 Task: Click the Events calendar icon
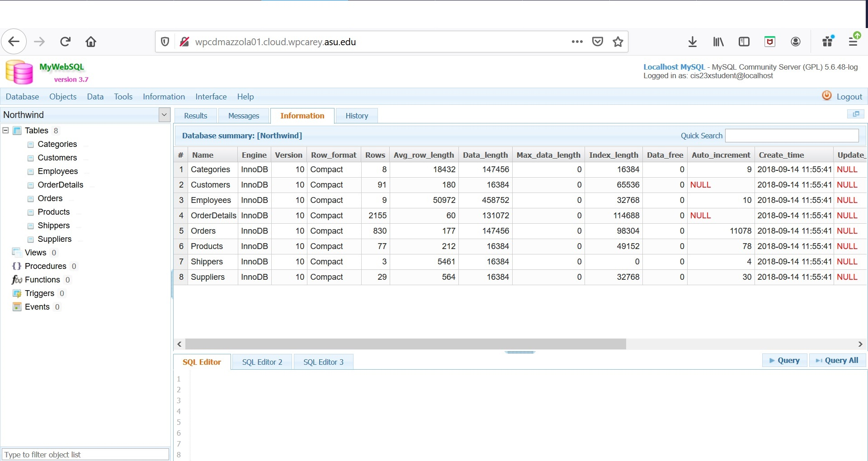(17, 307)
